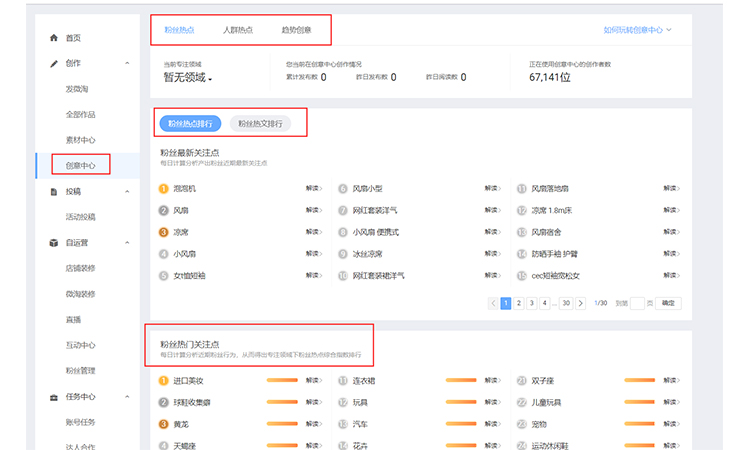Image resolution: width=750 pixels, height=450 pixels.
Task: Open 全部作品 in the sidebar
Action: (80, 115)
